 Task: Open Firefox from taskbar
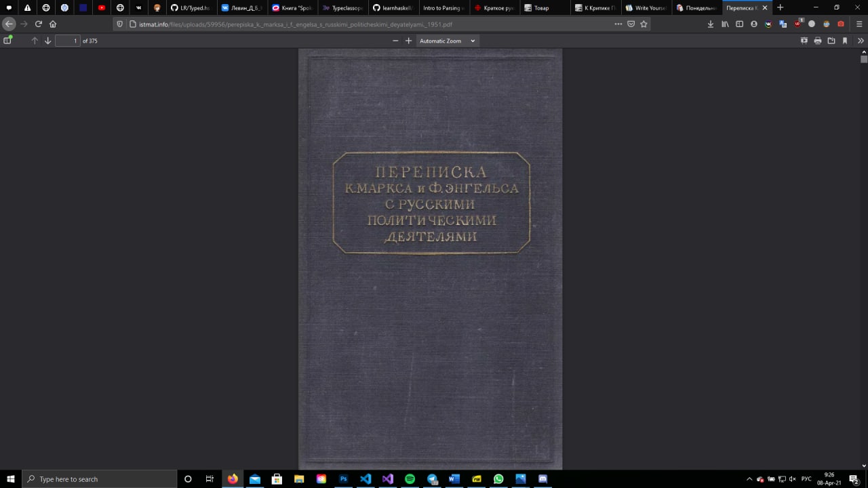tap(233, 479)
